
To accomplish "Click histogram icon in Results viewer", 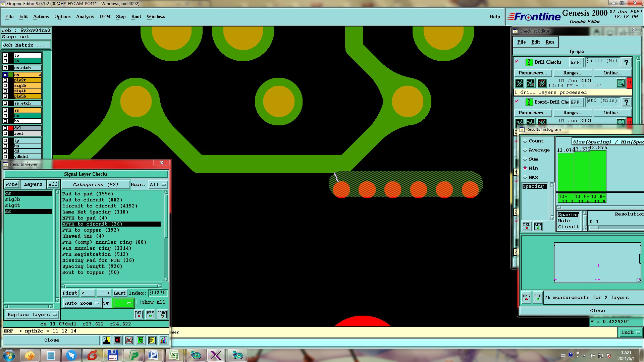I will pos(163,340).
